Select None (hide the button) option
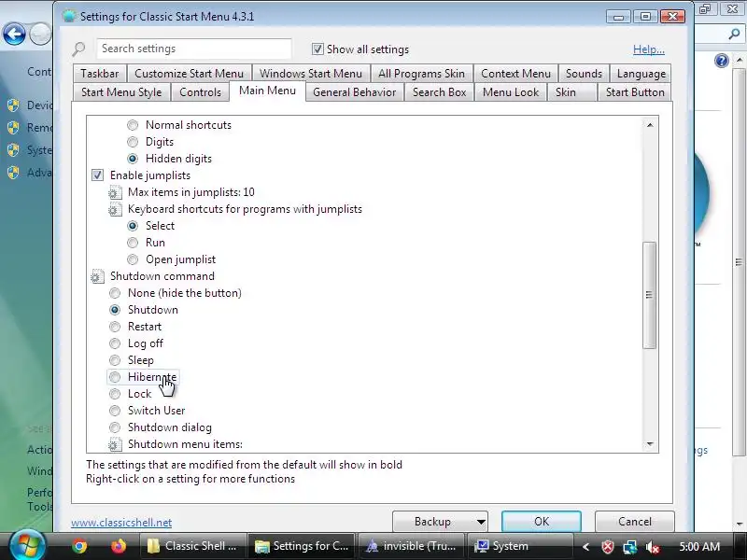Image resolution: width=747 pixels, height=560 pixels. [x=115, y=293]
